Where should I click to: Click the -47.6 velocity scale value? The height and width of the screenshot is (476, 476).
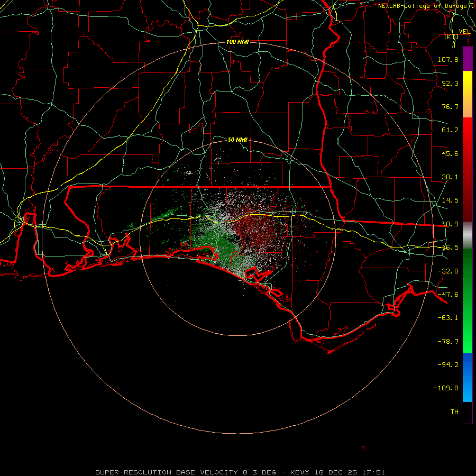448,295
